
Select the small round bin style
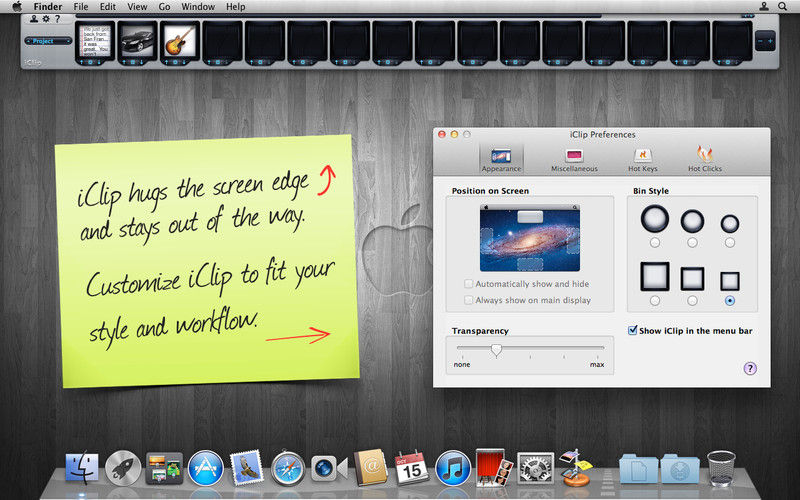(x=730, y=243)
